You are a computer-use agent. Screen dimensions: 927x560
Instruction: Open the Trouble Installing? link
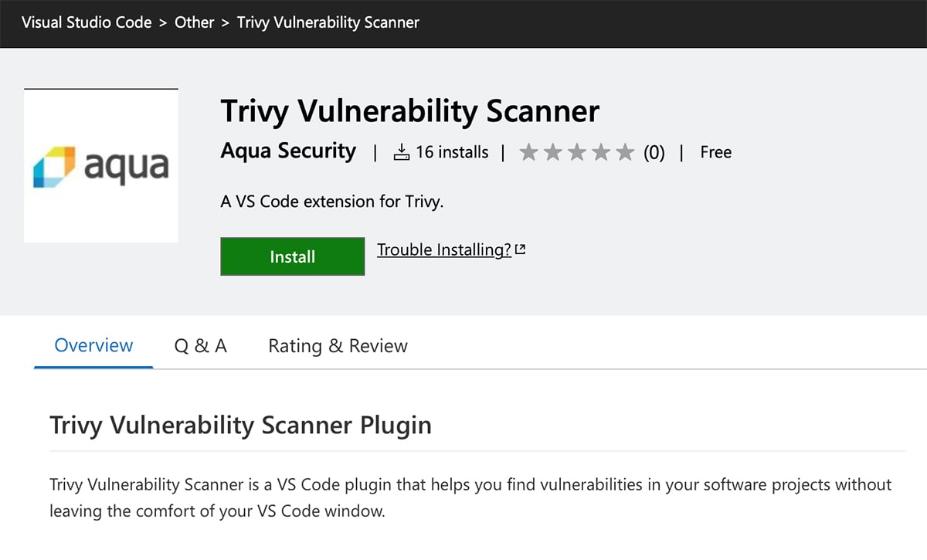tap(444, 249)
